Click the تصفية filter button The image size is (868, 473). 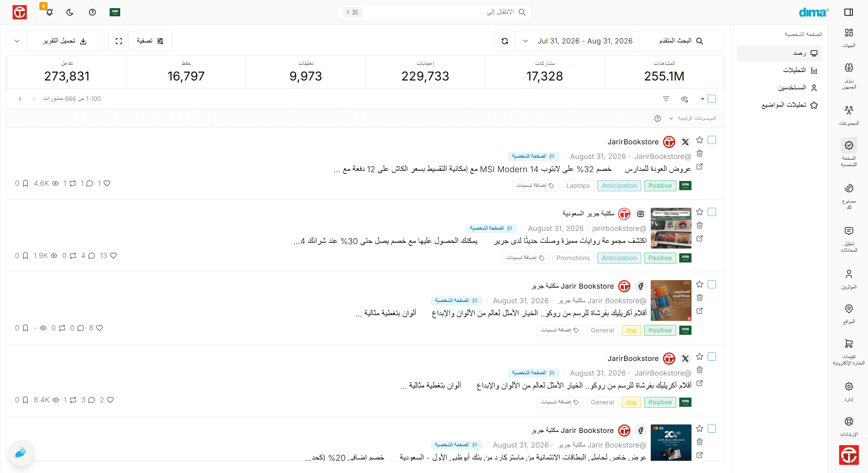coord(150,41)
